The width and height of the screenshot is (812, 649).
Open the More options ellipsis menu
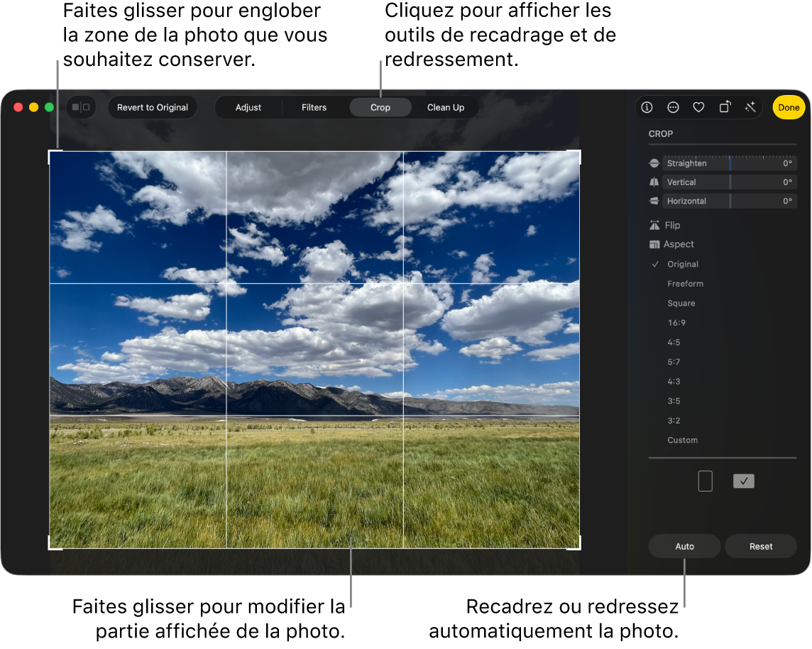[673, 107]
